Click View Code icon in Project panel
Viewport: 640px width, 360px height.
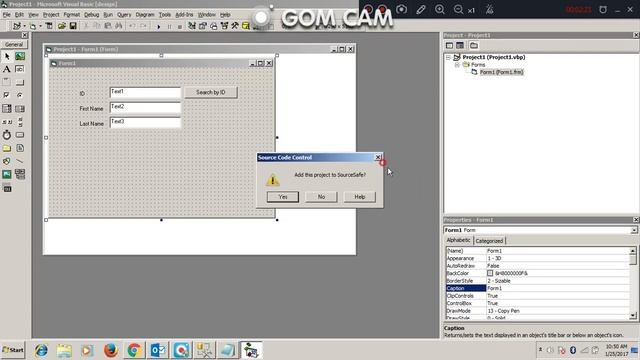pos(449,45)
